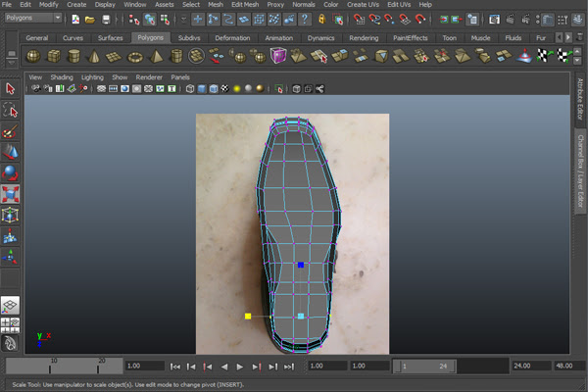Open the viewport Lighting menu
This screenshot has height=392, width=588.
click(x=92, y=77)
